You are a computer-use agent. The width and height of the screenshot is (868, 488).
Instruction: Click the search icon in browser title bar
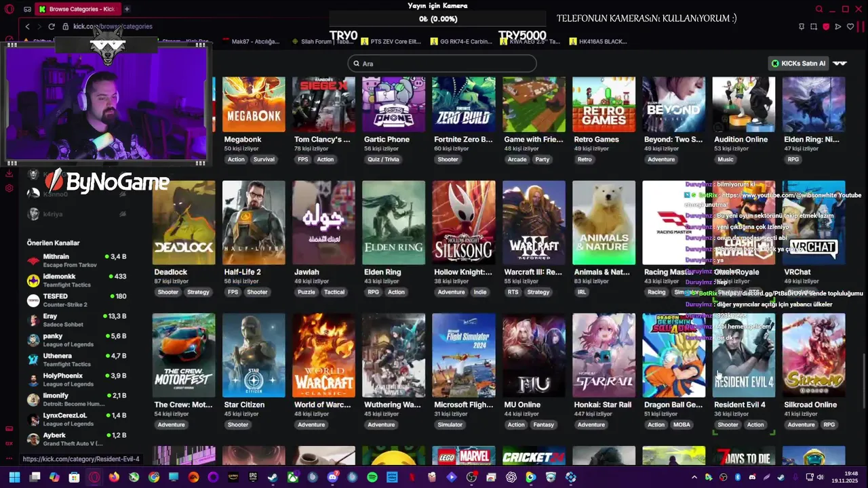coord(819,9)
